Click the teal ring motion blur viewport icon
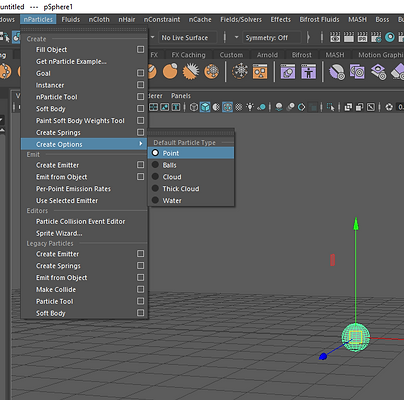This screenshot has height=400, width=404. (301, 107)
